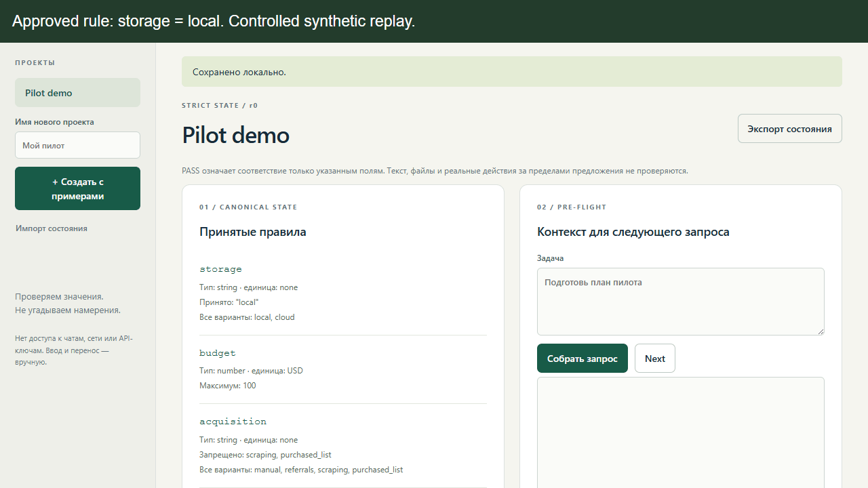Click the Принятые правила heading

252,232
